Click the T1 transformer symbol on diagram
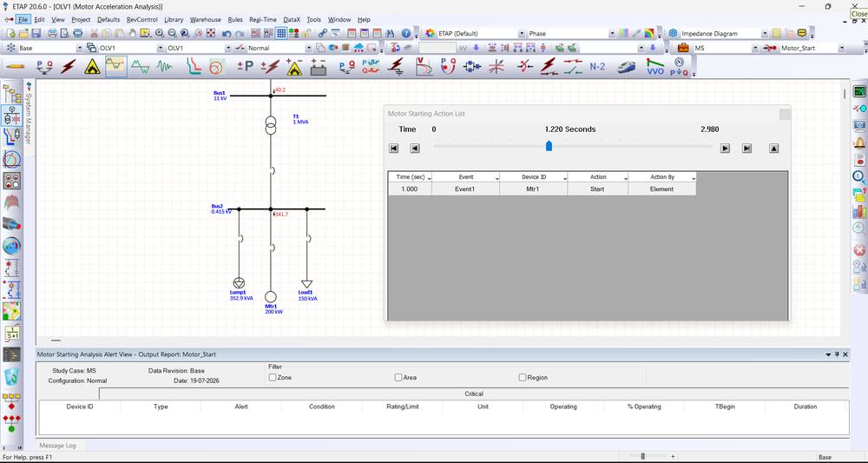Viewport: 868px width, 463px height. pyautogui.click(x=270, y=125)
